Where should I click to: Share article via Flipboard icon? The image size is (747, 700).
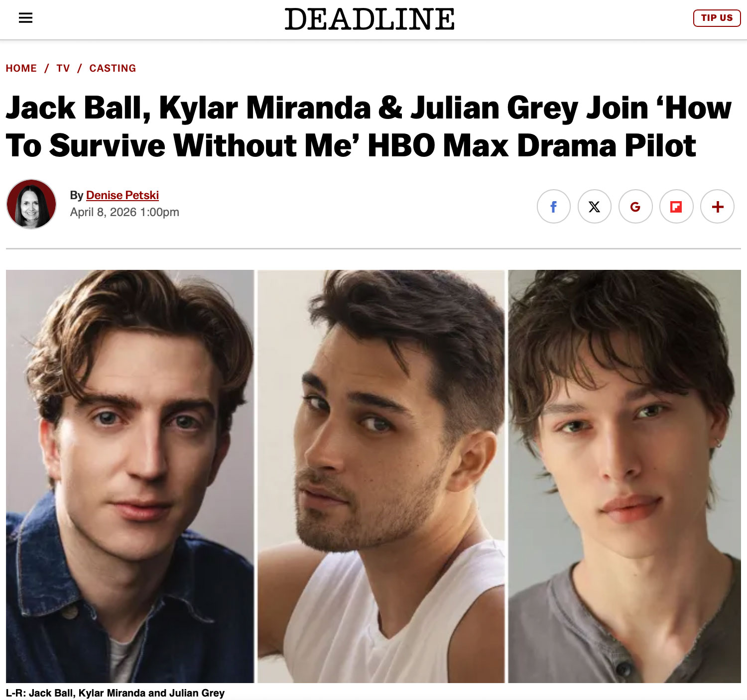tap(676, 206)
